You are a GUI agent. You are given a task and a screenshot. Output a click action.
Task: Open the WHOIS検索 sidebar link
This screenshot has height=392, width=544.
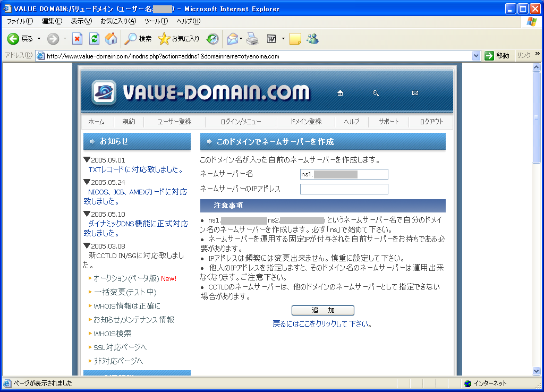click(113, 334)
